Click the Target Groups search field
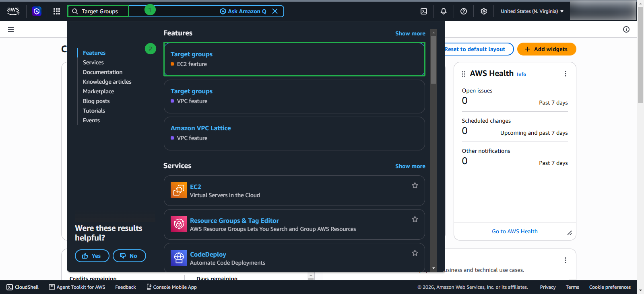 tap(98, 11)
